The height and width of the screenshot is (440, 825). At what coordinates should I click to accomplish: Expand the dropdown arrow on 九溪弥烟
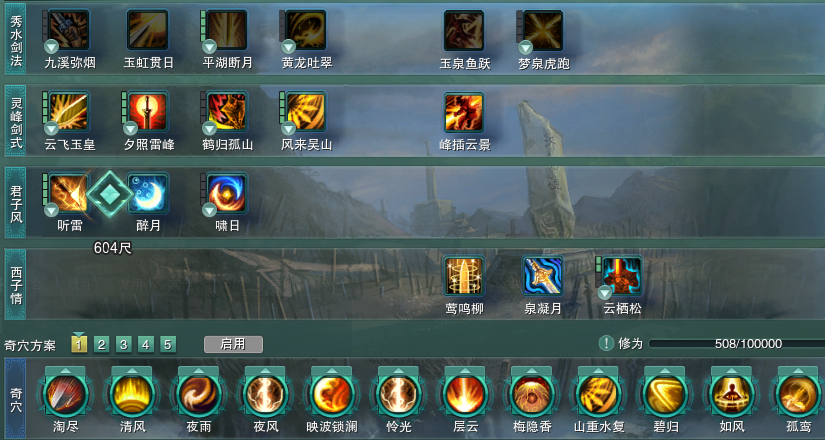(x=51, y=47)
